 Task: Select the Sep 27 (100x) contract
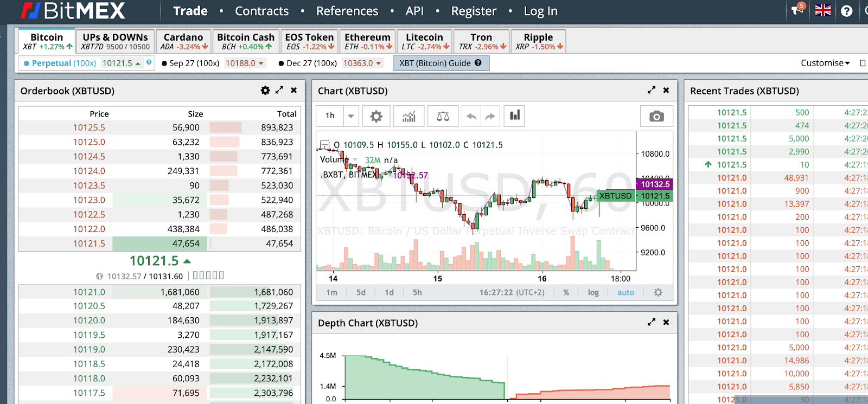[190, 63]
